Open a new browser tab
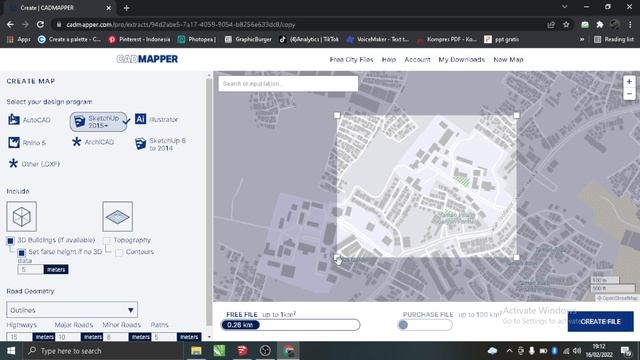The height and width of the screenshot is (360, 640). [x=126, y=8]
